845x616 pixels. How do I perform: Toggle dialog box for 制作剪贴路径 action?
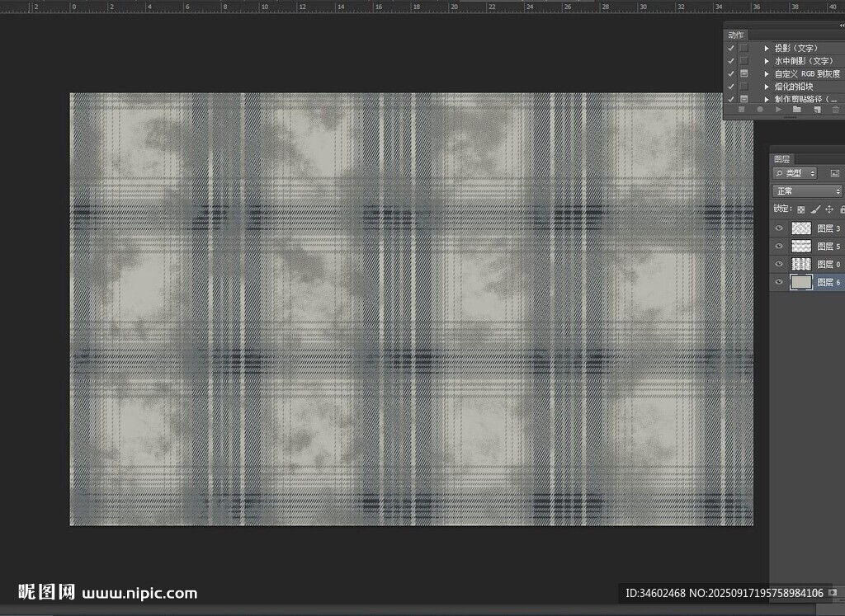[744, 98]
